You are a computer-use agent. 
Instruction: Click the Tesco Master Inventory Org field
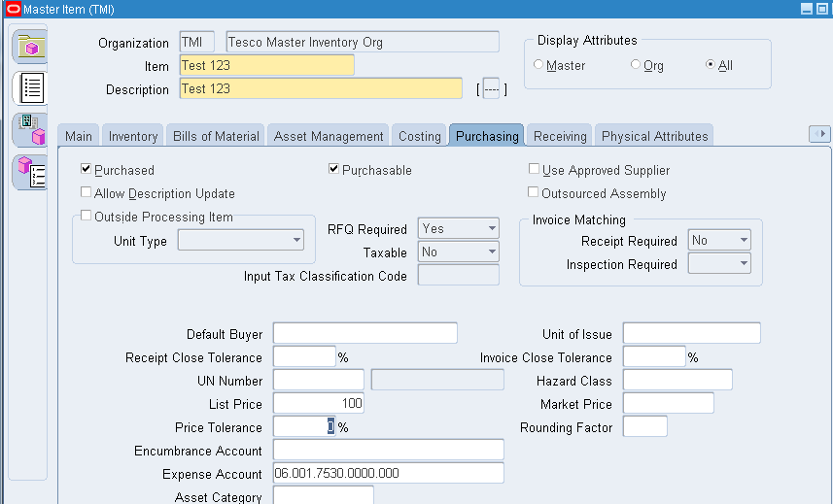363,42
